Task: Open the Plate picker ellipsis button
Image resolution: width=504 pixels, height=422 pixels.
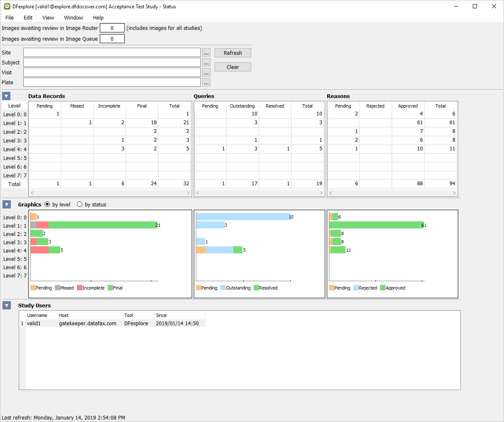Action: (206, 83)
